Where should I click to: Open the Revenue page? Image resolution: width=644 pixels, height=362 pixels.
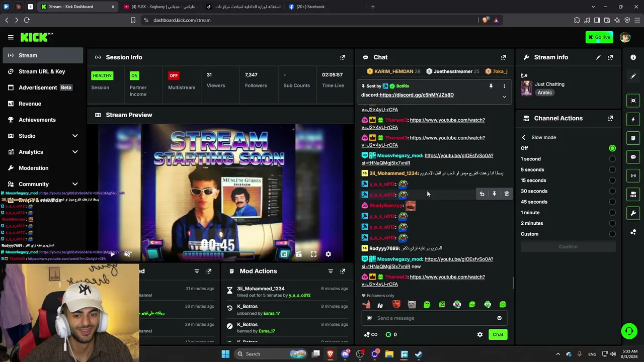[x=43, y=104]
